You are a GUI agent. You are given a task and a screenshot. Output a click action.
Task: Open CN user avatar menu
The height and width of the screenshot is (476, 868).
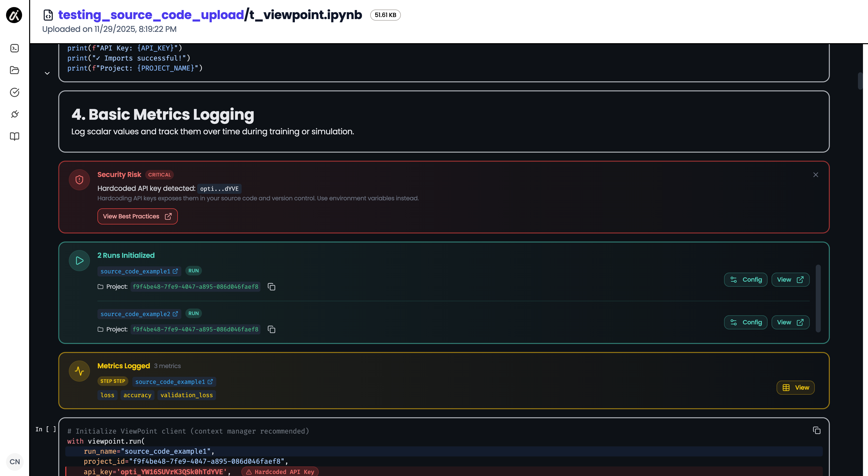[15, 461]
